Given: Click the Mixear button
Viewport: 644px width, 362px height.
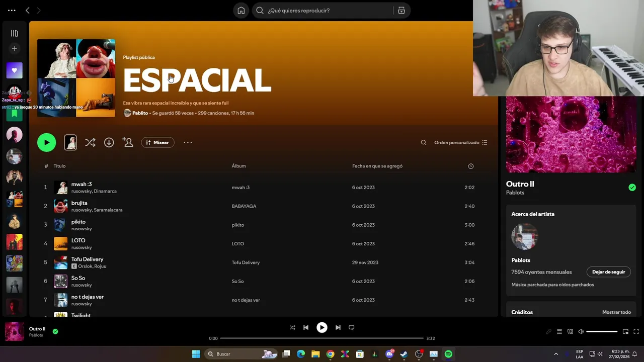Looking at the screenshot, I should (157, 142).
